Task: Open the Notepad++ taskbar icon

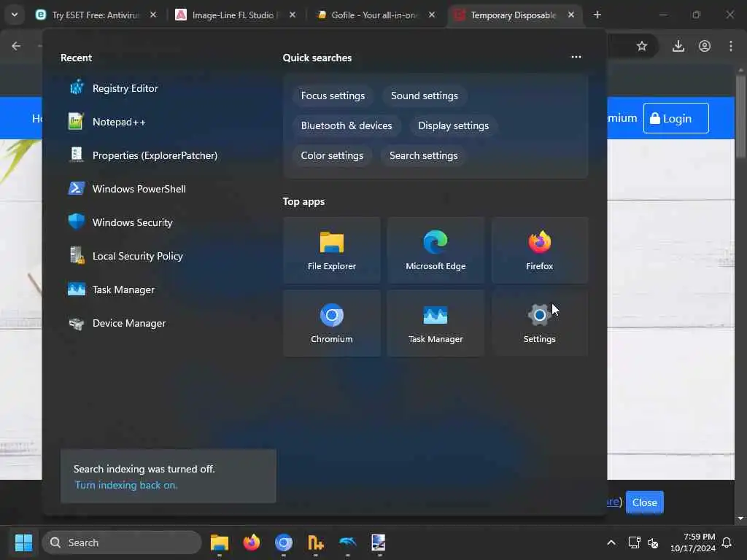Action: (x=315, y=542)
